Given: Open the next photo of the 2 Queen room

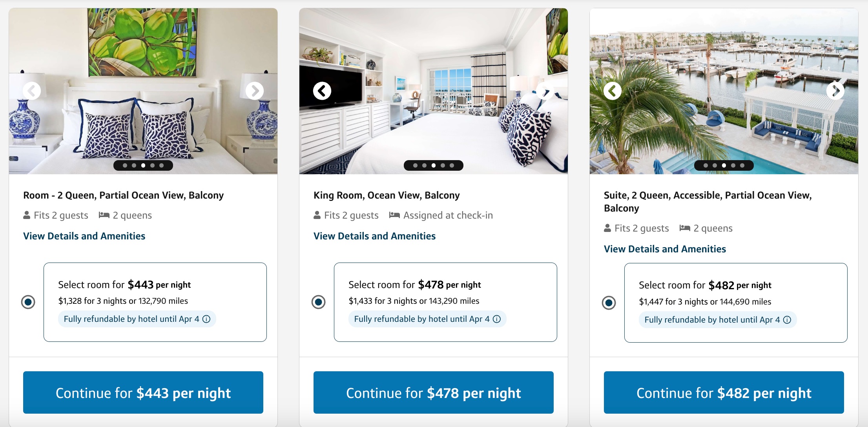Looking at the screenshot, I should pos(255,91).
